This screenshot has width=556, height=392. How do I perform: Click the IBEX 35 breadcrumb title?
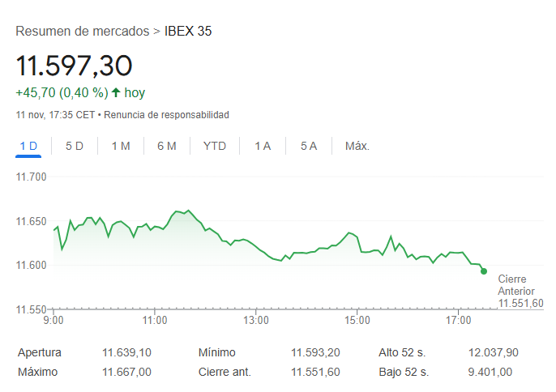(x=188, y=32)
